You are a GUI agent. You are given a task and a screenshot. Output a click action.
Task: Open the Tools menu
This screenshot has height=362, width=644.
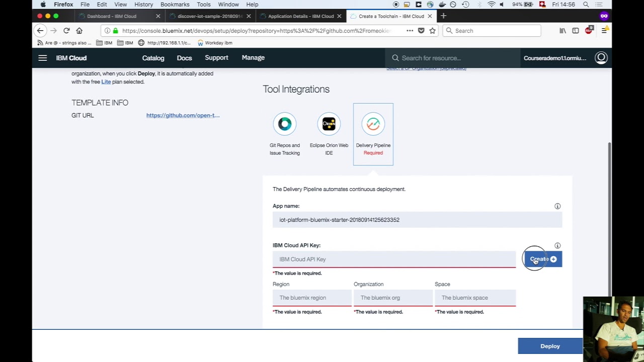tap(204, 5)
